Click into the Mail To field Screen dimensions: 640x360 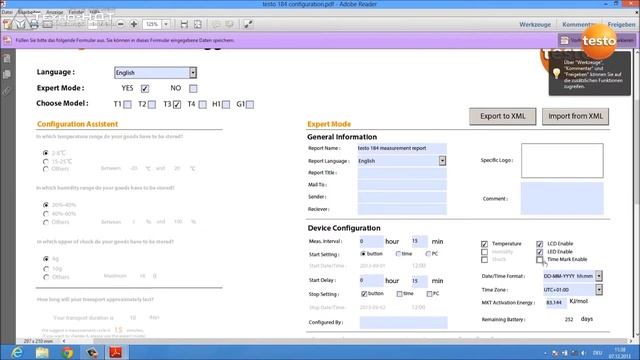click(402, 185)
